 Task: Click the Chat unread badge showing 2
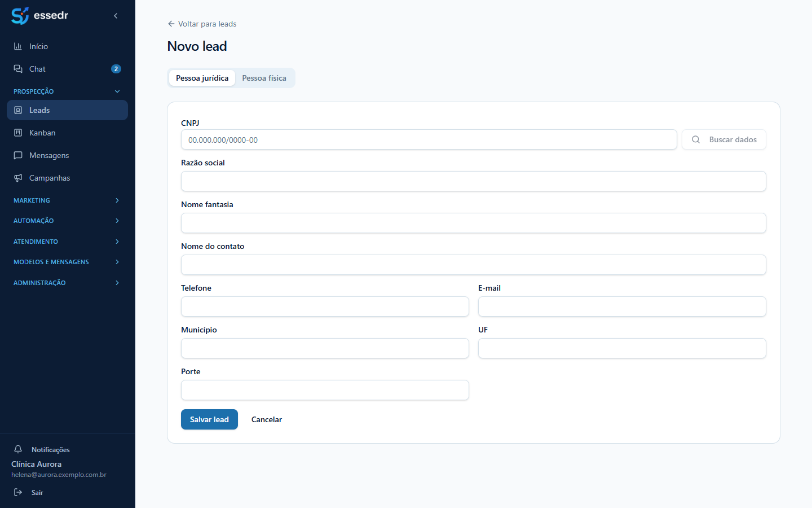tap(116, 69)
